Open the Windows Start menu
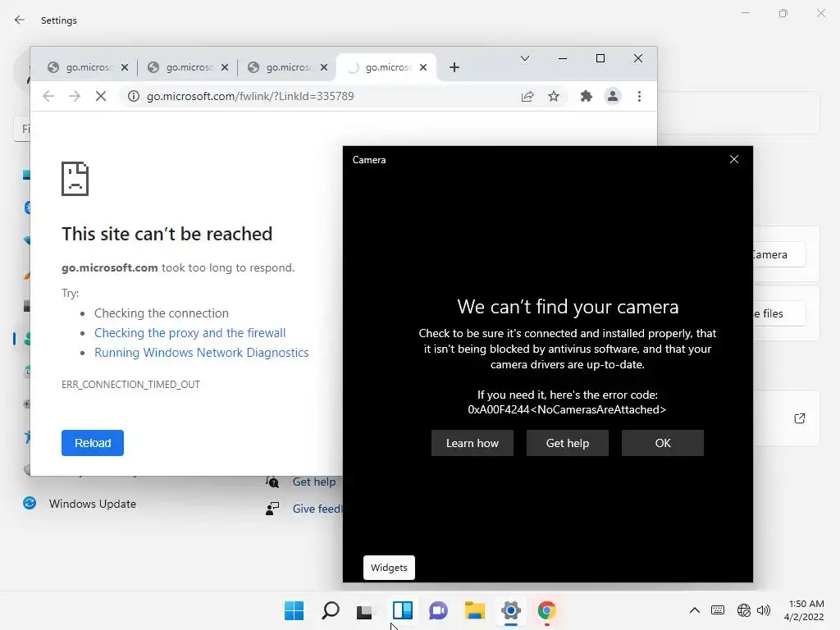 [294, 610]
